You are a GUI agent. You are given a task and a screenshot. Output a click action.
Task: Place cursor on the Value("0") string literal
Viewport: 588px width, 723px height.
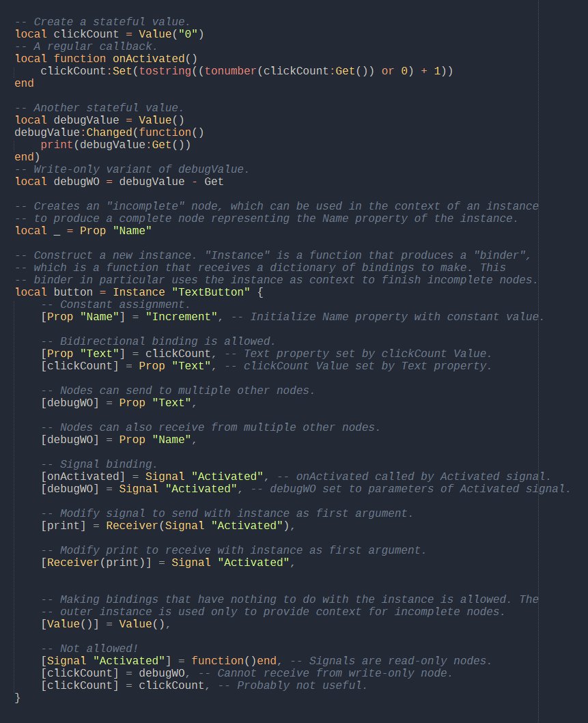point(188,34)
